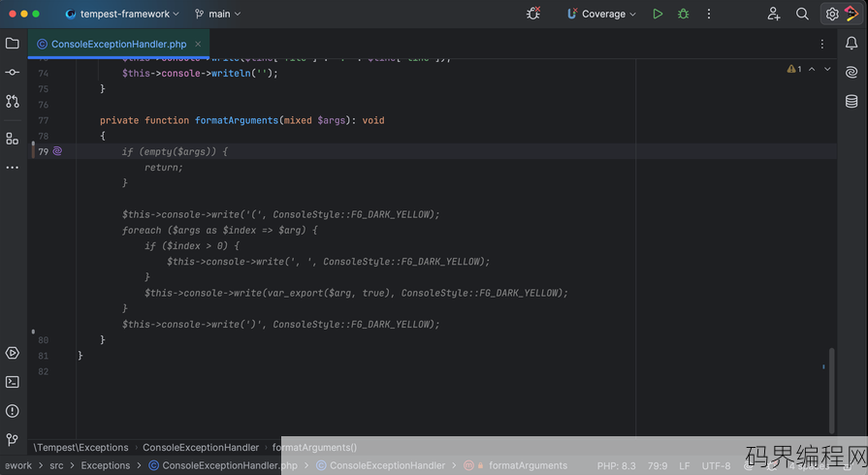
Task: Open Search Everywhere magnifier
Action: click(x=802, y=14)
